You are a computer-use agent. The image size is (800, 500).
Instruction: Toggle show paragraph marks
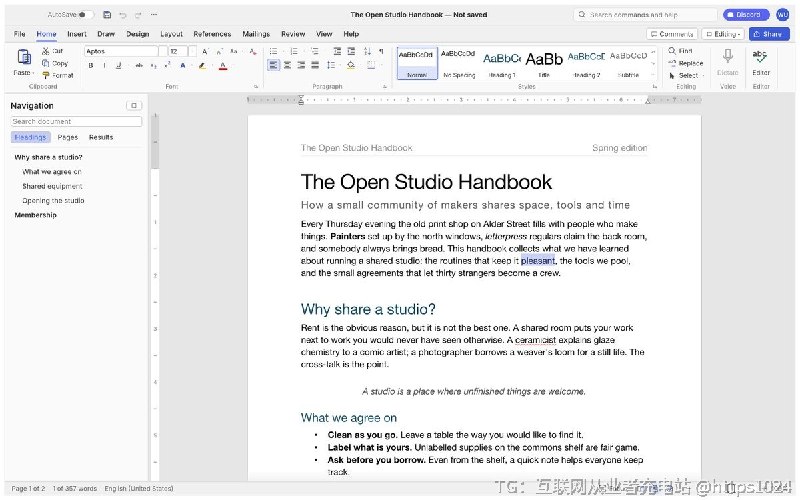point(382,52)
